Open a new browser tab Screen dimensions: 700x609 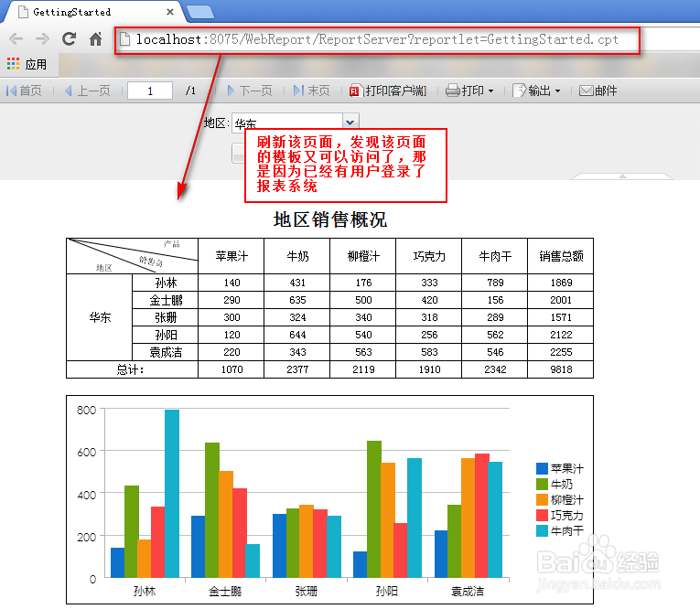click(x=200, y=12)
